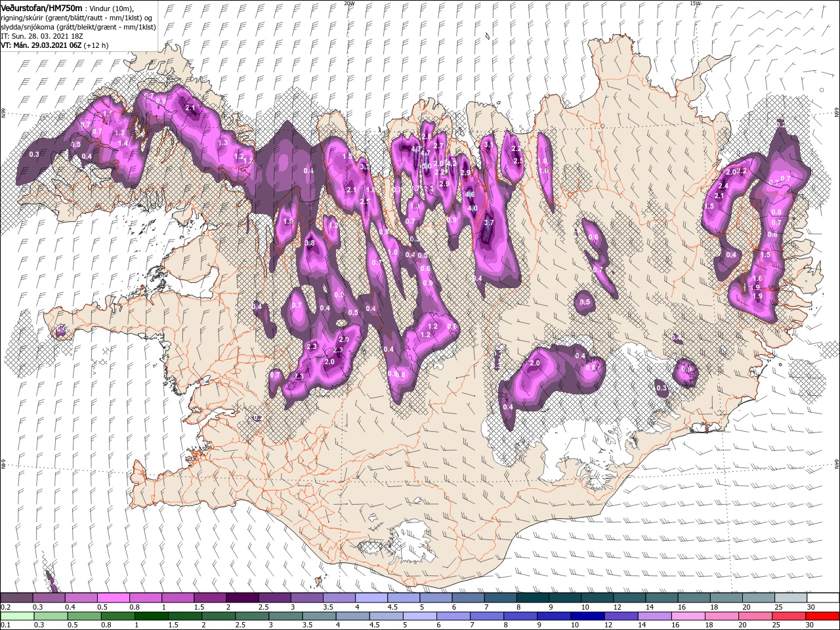840x630 pixels.
Task: Select the light pink 16 swatch in the bottom legend row
Action: [688, 616]
